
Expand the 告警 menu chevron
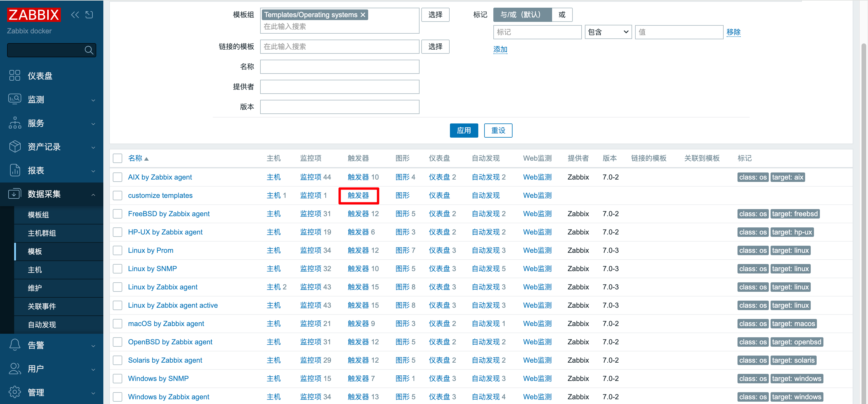tap(93, 346)
